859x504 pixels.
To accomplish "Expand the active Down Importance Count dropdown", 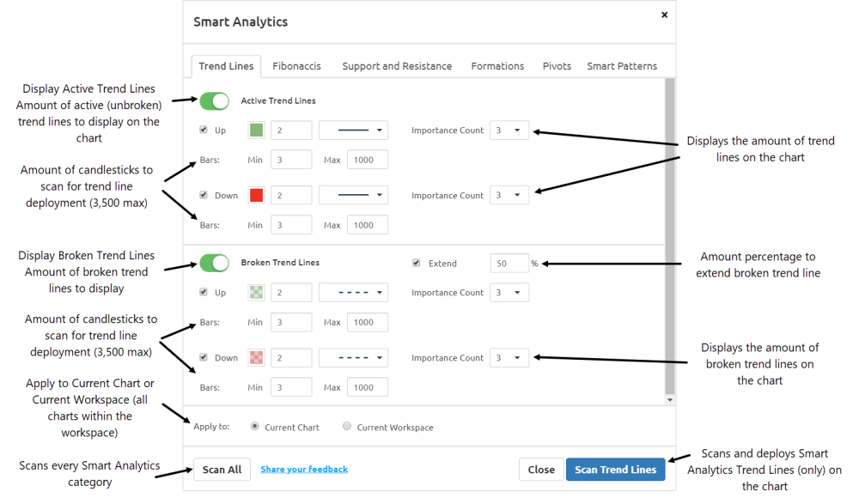I will click(x=509, y=195).
